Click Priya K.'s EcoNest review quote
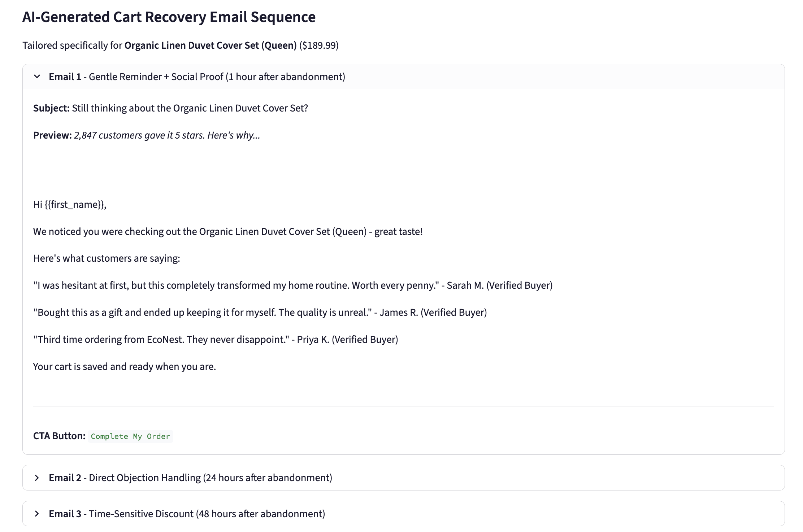 pos(216,339)
